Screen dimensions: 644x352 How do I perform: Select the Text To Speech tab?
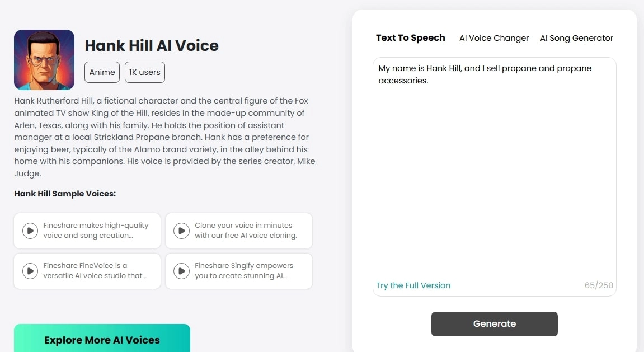click(410, 37)
